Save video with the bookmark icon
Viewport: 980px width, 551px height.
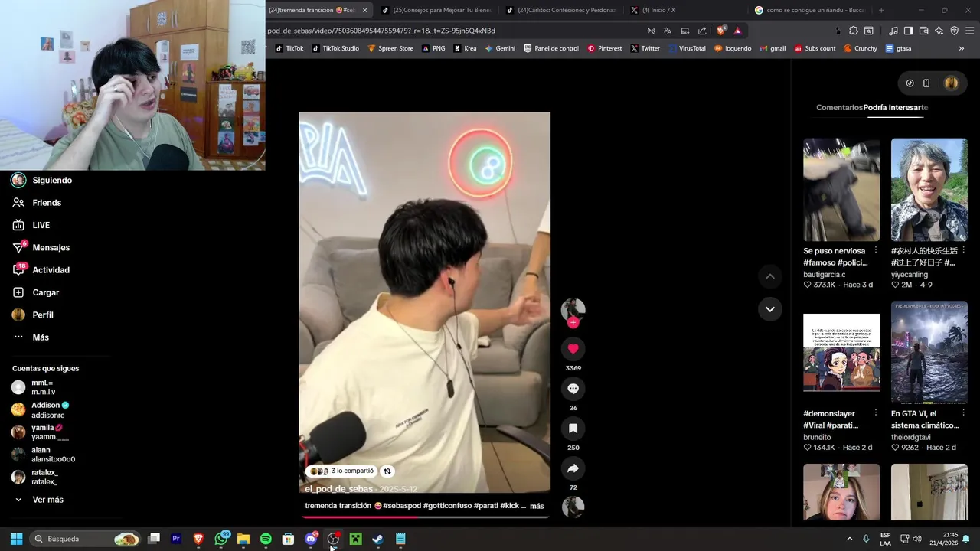(x=573, y=429)
